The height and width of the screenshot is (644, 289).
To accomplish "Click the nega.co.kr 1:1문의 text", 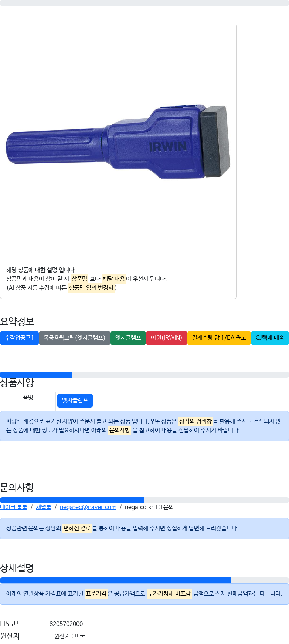I will (149, 507).
